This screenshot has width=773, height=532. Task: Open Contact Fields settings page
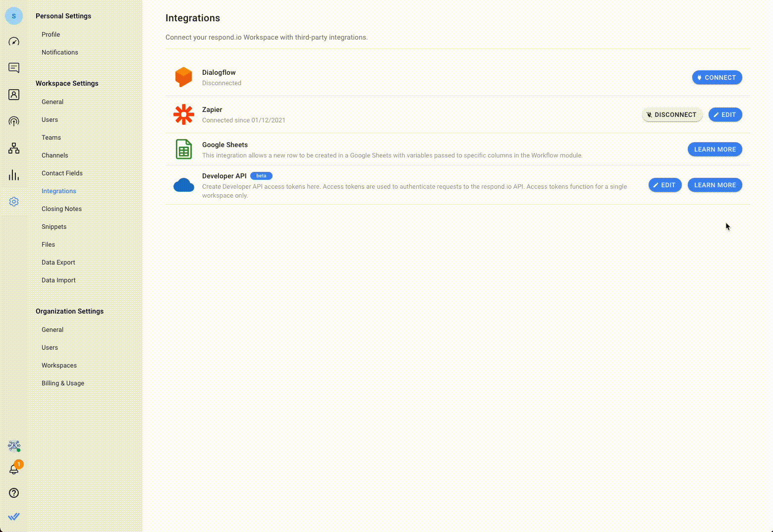pyautogui.click(x=62, y=173)
